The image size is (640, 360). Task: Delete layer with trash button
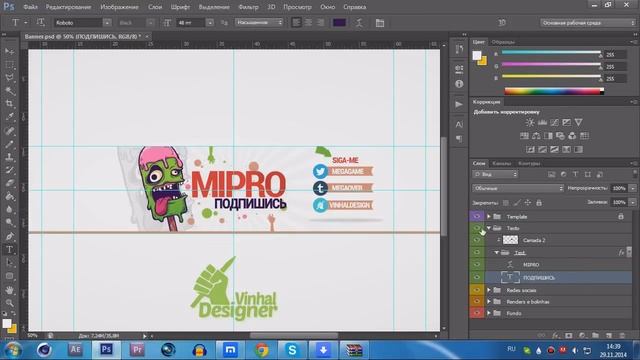(622, 336)
